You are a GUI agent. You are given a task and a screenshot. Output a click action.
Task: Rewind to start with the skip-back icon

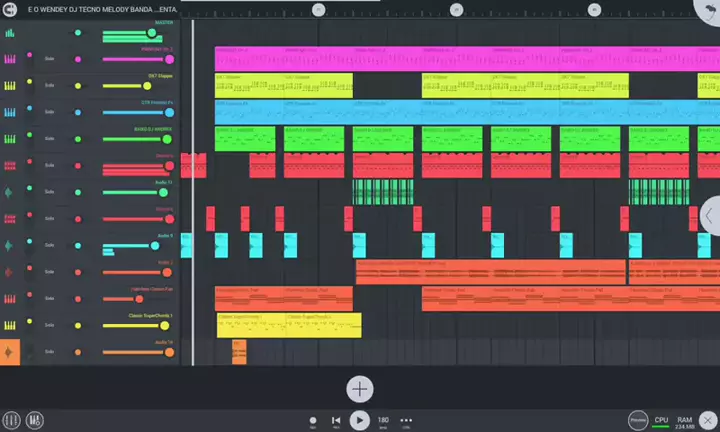pyautogui.click(x=336, y=420)
